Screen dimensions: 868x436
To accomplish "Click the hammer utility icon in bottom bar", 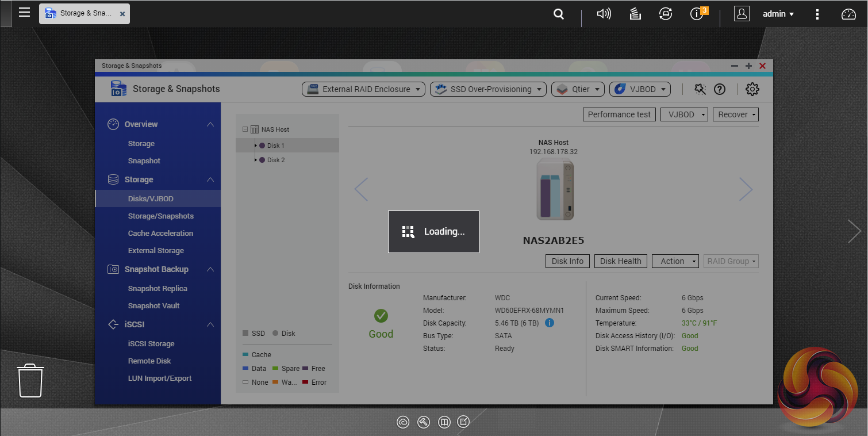I will [x=423, y=422].
